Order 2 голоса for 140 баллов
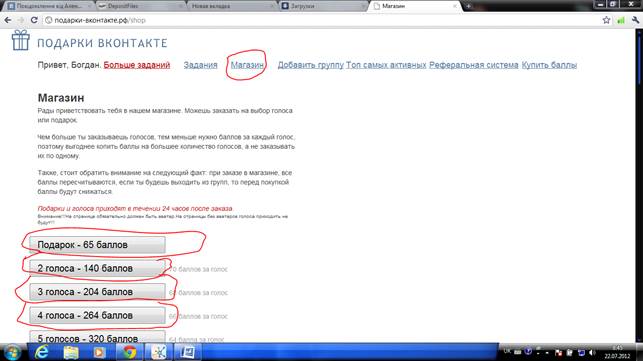Viewport: 643px width, 361px height. (x=97, y=268)
